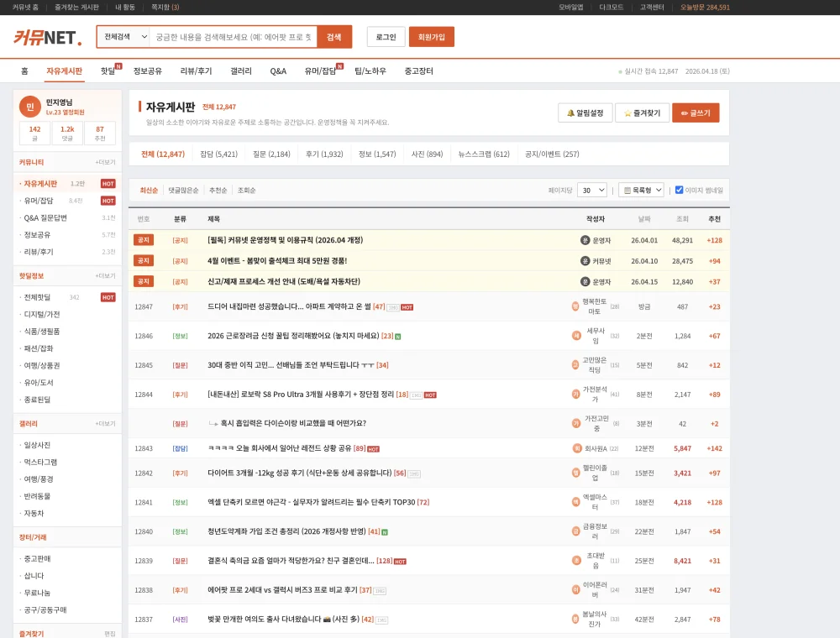Click the green N icon on 청년도약계좌 post
The height and width of the screenshot is (638, 840).
click(385, 532)
